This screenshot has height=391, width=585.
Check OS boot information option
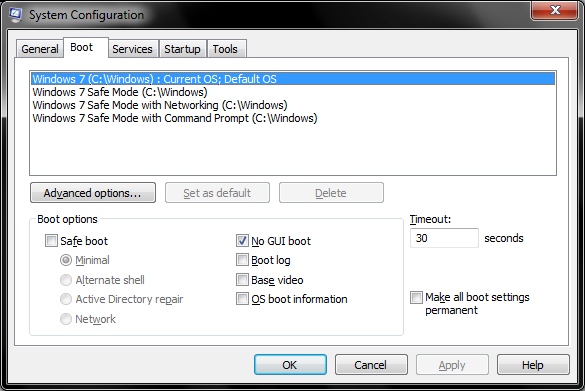coord(242,299)
